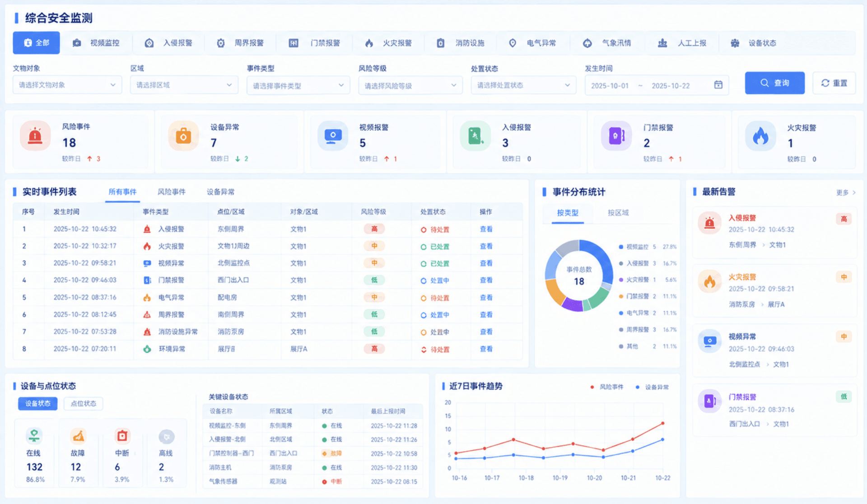Click the orange segment of donut chart
867x504 pixels.
click(555, 292)
